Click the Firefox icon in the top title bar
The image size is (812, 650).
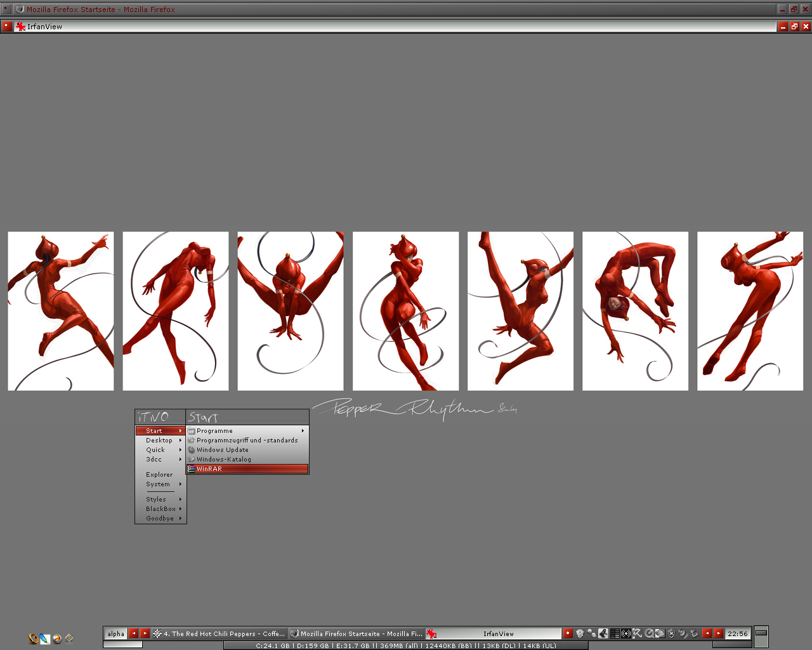(x=20, y=9)
